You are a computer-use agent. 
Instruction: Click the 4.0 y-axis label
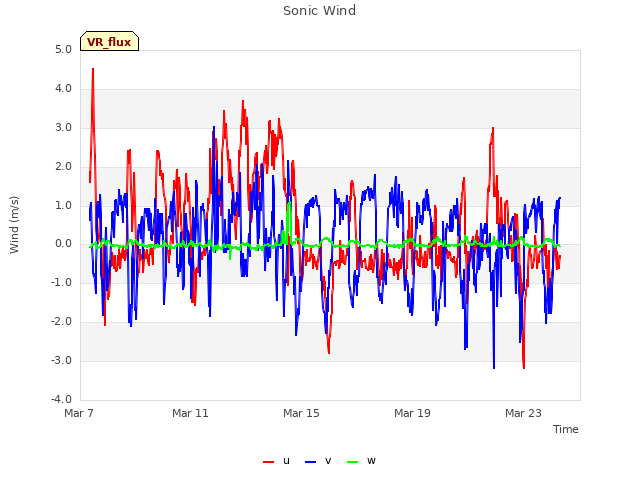pos(63,89)
